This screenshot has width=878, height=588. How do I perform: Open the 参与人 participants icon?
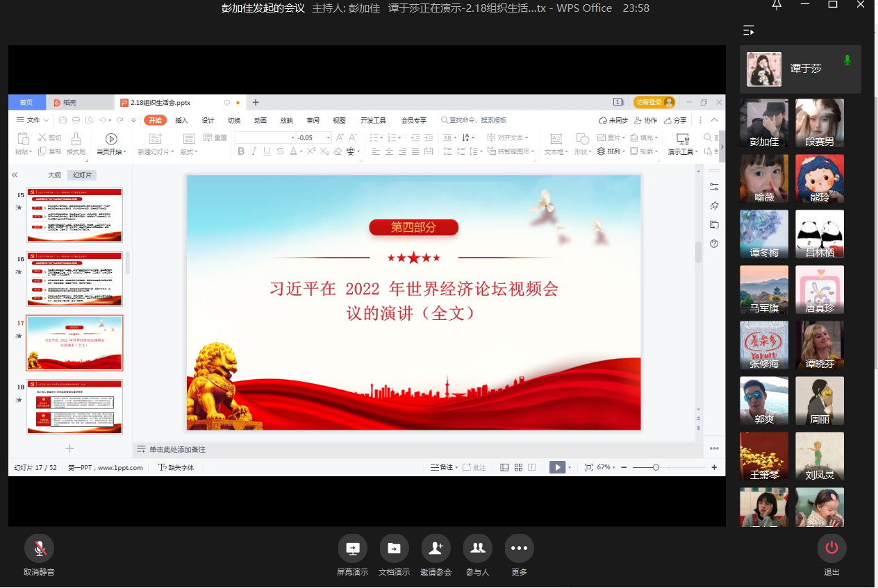[x=477, y=548]
